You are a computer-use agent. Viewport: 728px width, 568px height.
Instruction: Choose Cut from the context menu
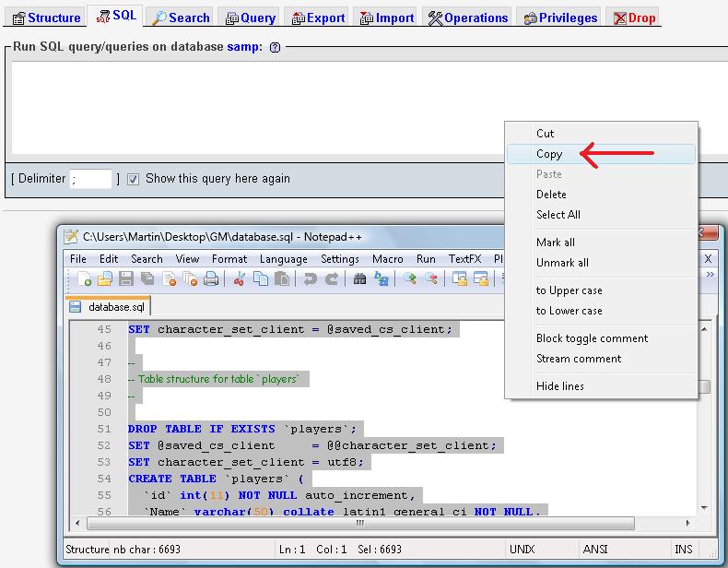point(601,134)
